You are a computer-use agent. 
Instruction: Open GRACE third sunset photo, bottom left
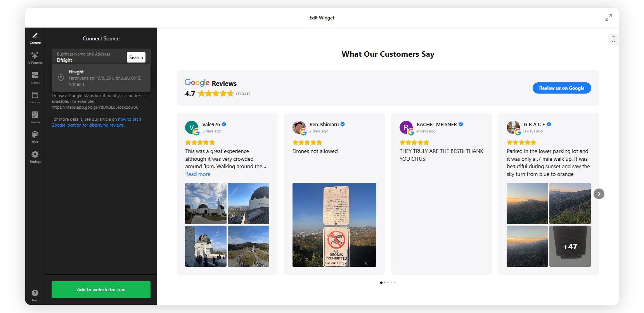coord(527,246)
